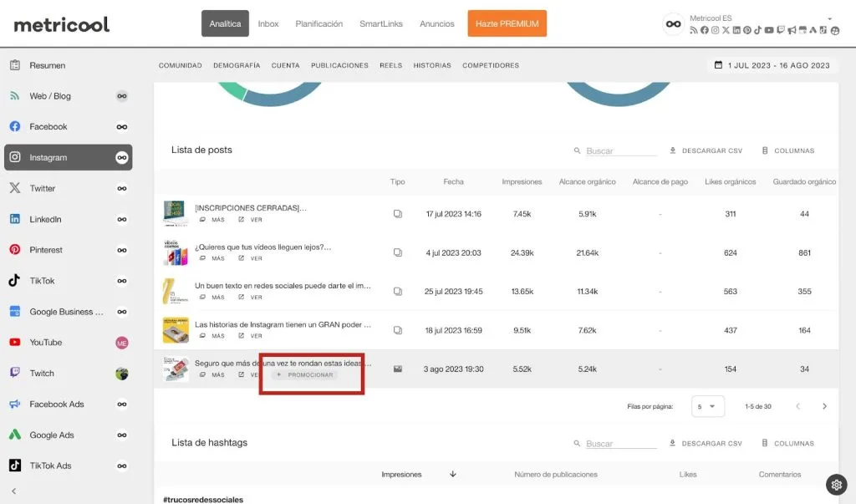Click VER on the 18 jul 2023 post
This screenshot has width=856, height=504.
coord(250,336)
